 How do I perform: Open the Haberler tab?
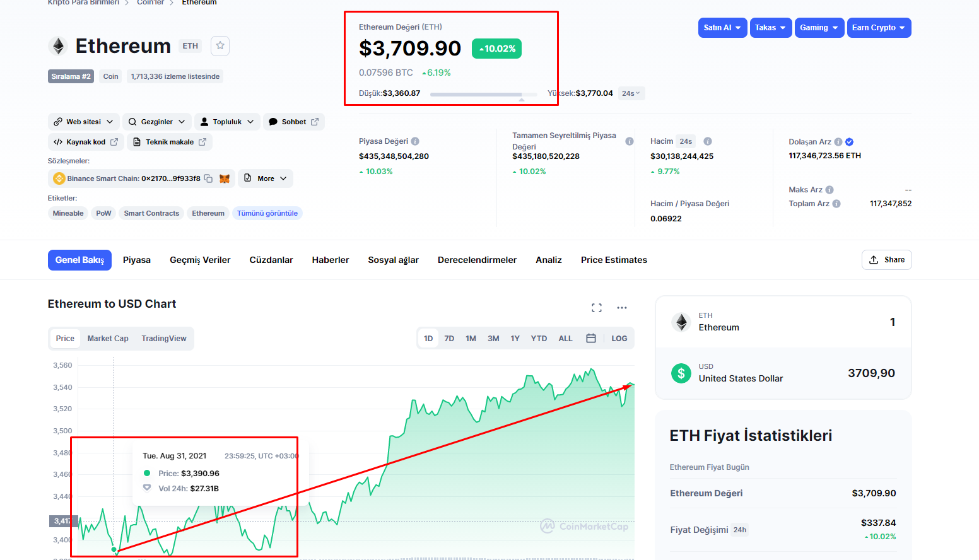pyautogui.click(x=331, y=260)
